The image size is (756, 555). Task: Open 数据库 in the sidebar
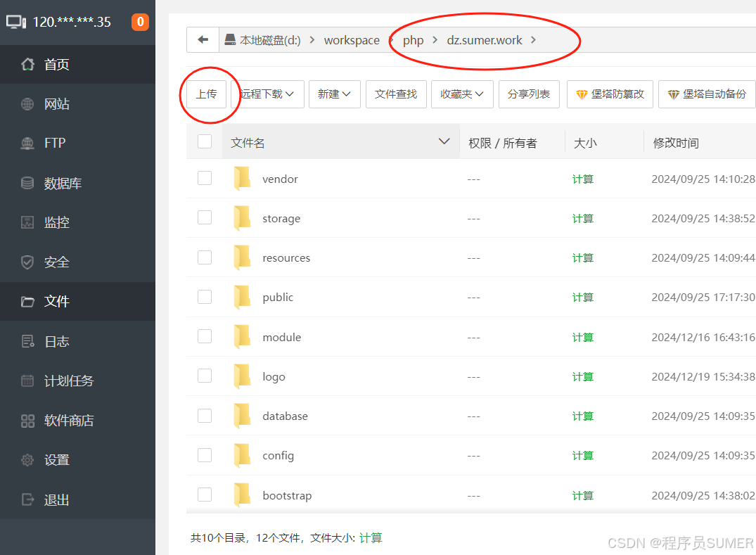click(77, 183)
